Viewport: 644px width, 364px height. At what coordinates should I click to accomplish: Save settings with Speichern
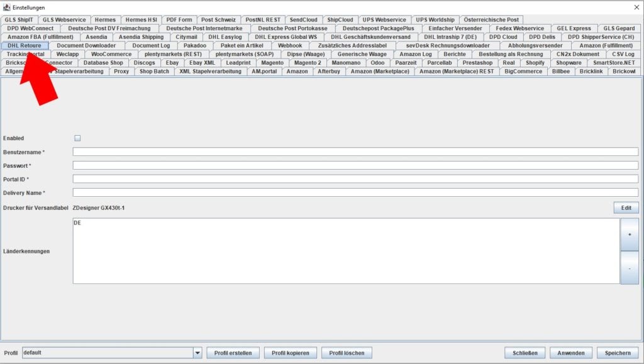[x=618, y=353]
